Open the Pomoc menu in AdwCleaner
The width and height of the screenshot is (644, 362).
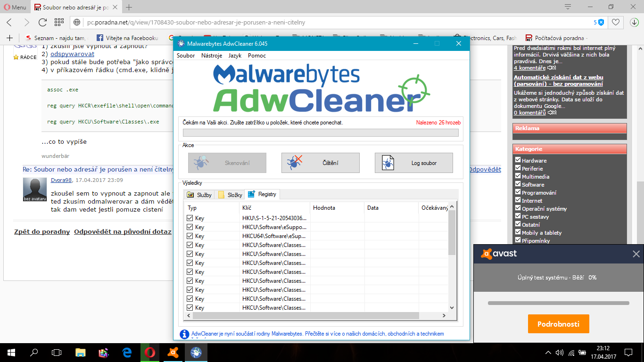point(257,56)
